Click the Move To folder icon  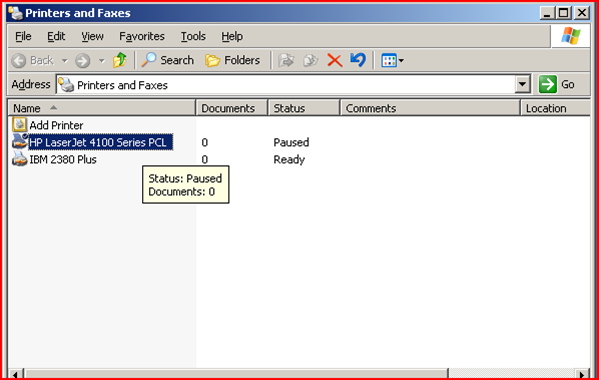point(286,60)
